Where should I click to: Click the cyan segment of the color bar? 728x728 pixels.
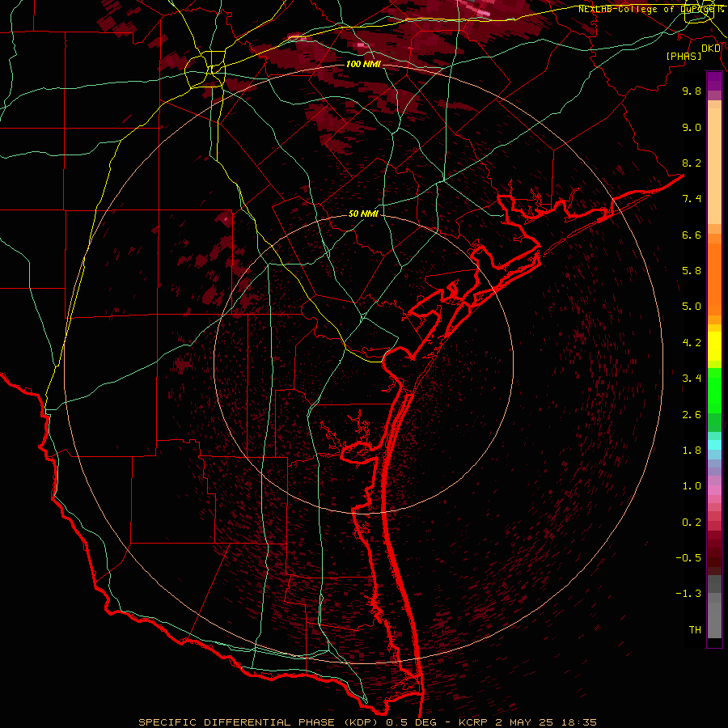click(714, 444)
